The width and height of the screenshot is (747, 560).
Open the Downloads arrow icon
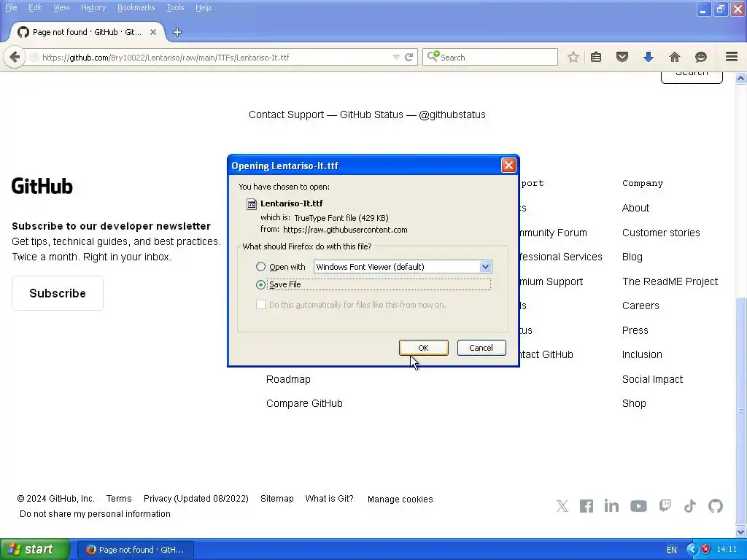pos(649,57)
